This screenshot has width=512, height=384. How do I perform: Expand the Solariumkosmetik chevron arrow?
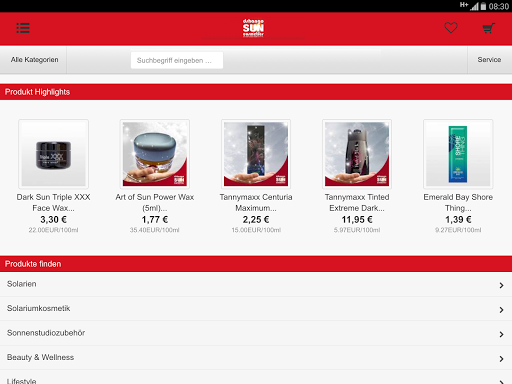click(501, 310)
